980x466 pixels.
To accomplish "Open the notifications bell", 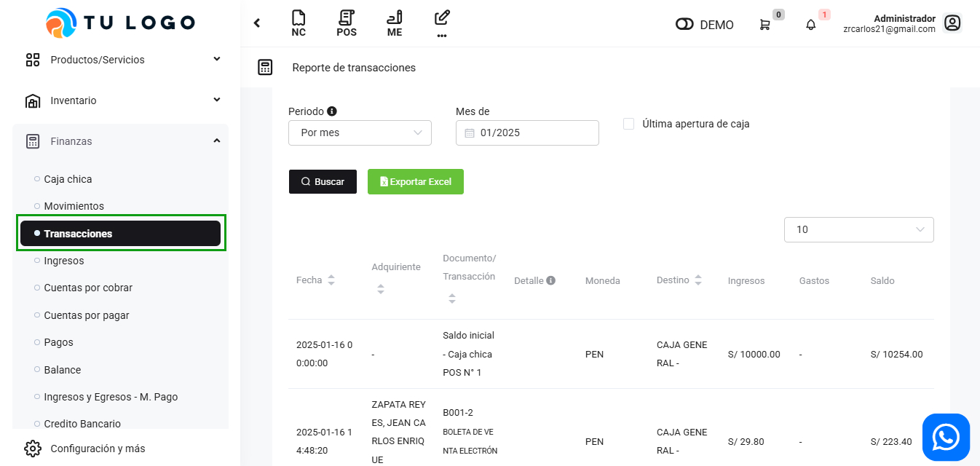I will (x=810, y=25).
